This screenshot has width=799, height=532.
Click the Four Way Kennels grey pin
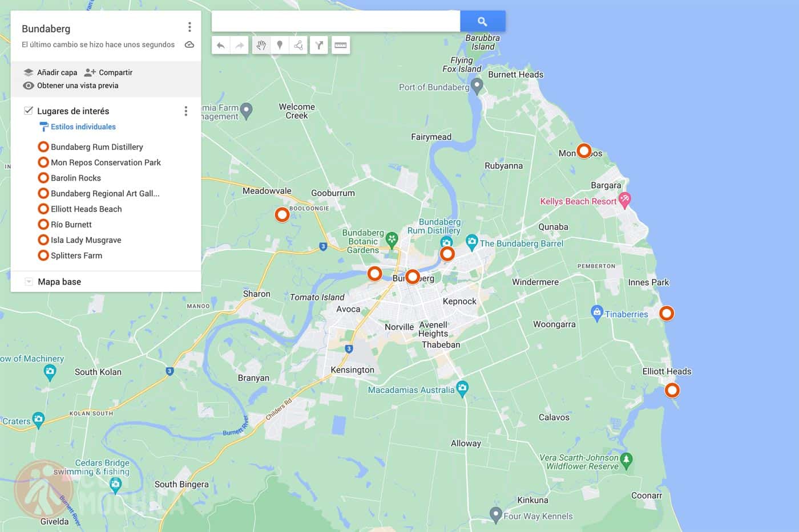tap(496, 514)
